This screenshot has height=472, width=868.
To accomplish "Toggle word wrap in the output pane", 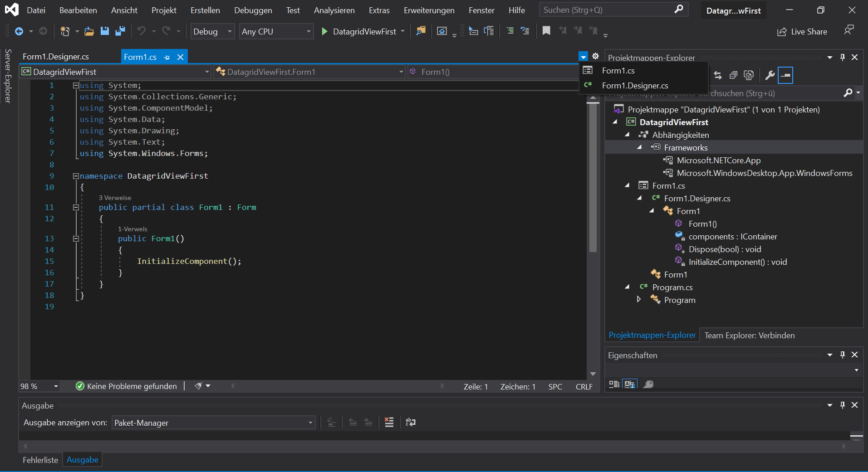I will [x=411, y=422].
